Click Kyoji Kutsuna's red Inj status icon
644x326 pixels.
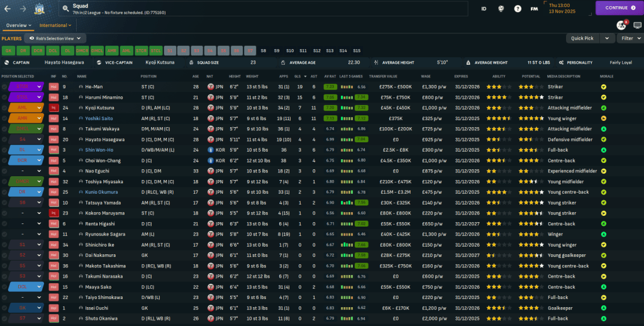(53, 108)
